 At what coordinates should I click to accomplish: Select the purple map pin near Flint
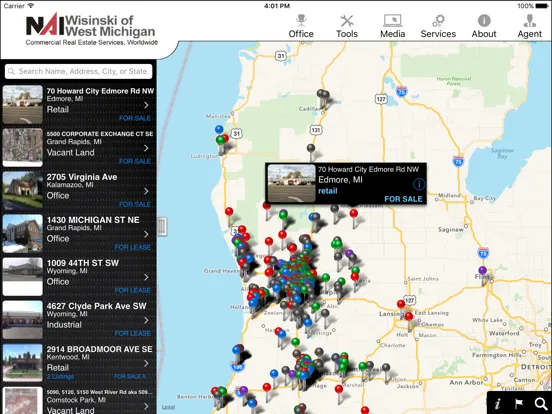coord(483,271)
